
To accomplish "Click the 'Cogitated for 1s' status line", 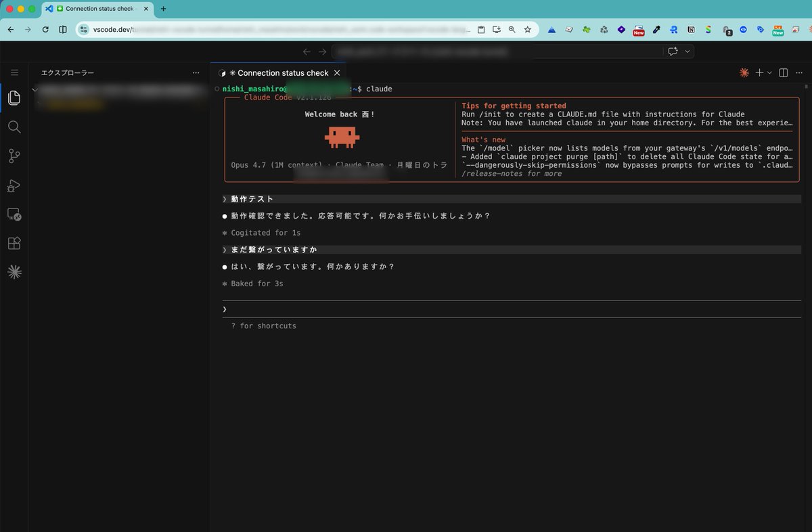I will point(266,233).
